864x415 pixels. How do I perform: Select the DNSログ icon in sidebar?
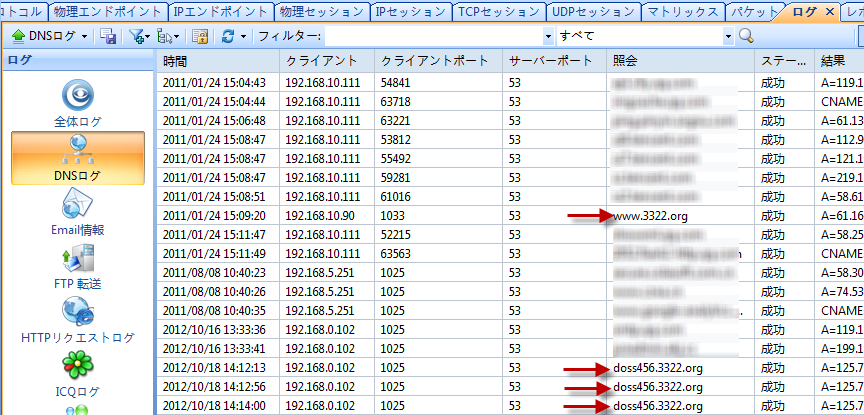click(77, 158)
